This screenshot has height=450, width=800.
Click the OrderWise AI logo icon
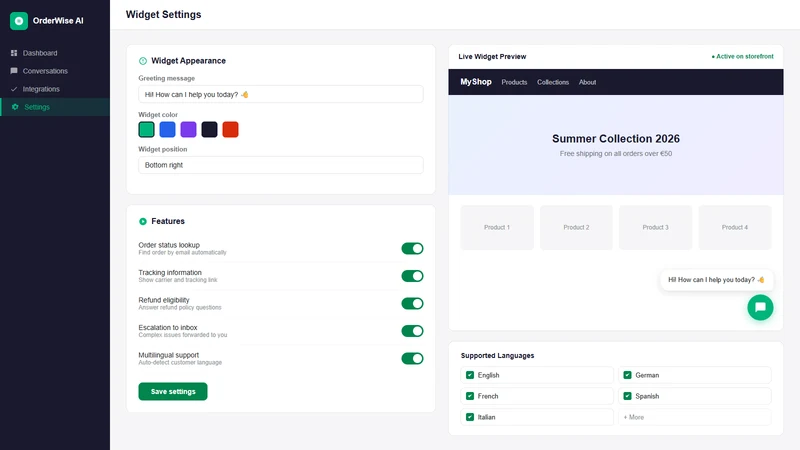[x=19, y=21]
